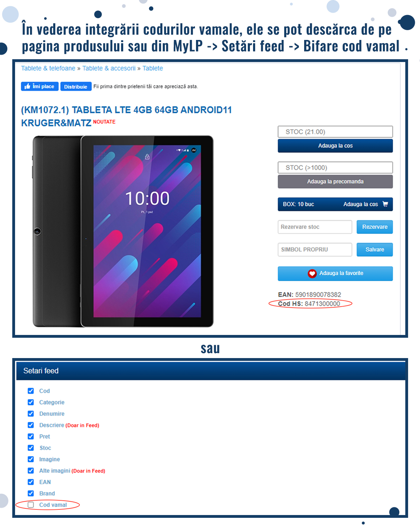Open Tablete & telefoane breadcrumb link

pyautogui.click(x=48, y=68)
